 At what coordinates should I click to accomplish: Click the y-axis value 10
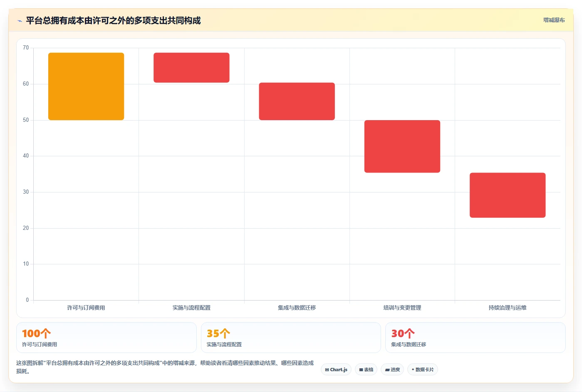pyautogui.click(x=26, y=264)
